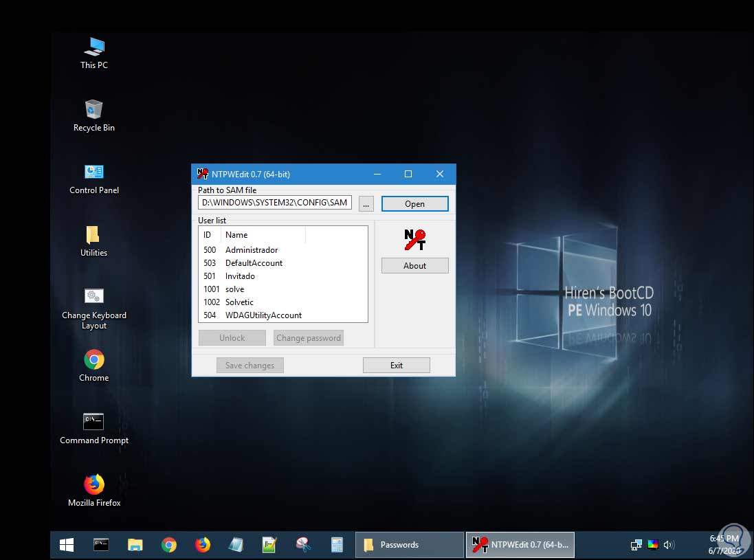The image size is (754, 560).
Task: Click the Save changes button
Action: pyautogui.click(x=250, y=366)
